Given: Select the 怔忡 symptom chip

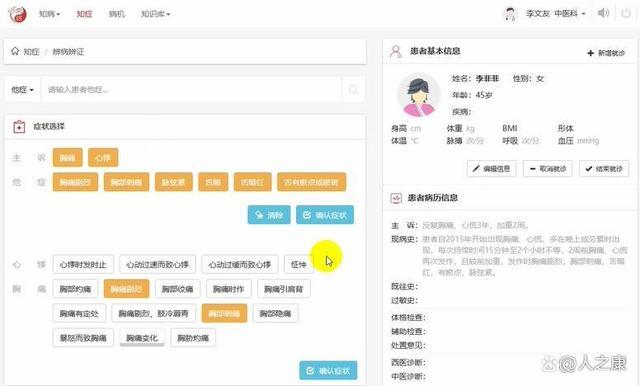Looking at the screenshot, I should (x=298, y=264).
